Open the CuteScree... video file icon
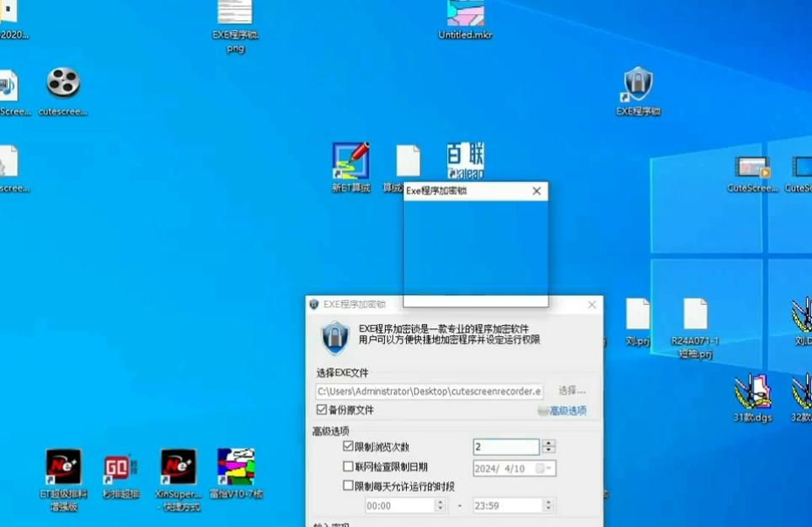 tap(752, 174)
